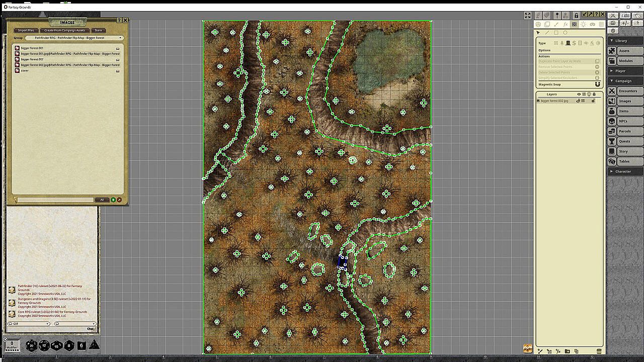Open the paint brush mode
The width and height of the screenshot is (644, 362).
click(556, 24)
